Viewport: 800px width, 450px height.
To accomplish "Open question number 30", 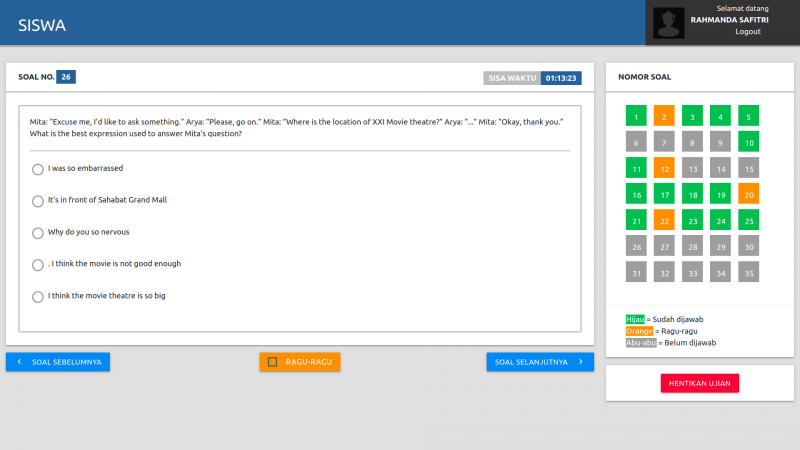I will click(x=748, y=246).
